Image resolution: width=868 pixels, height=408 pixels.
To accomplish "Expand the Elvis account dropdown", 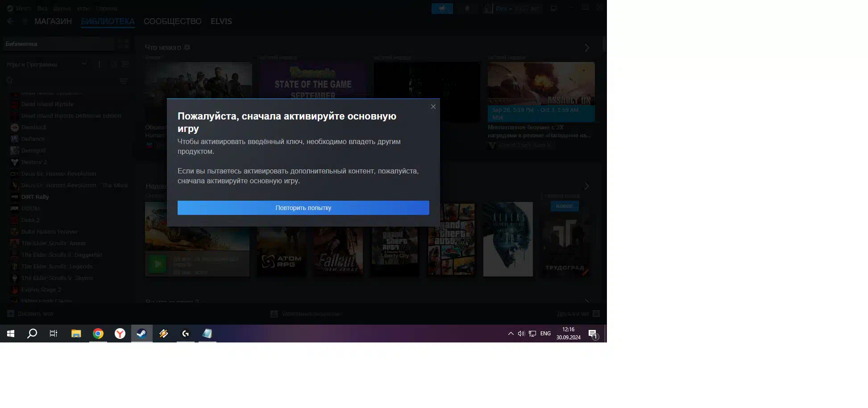I will [504, 8].
